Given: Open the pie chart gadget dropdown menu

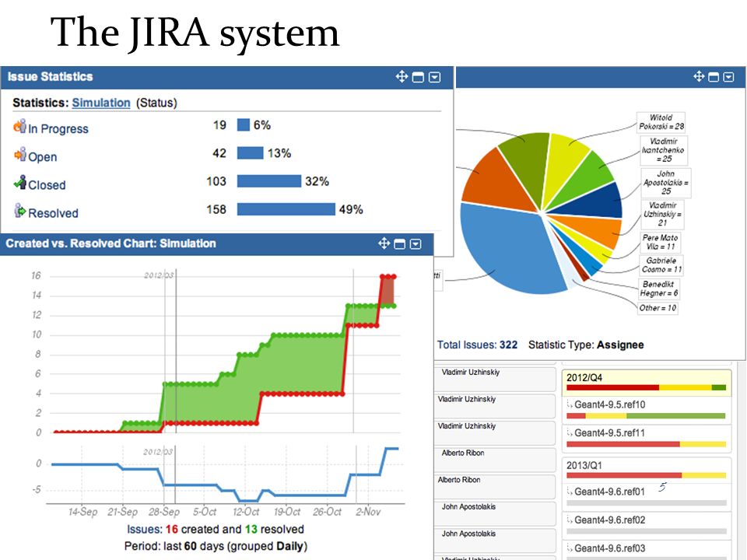Looking at the screenshot, I should [728, 77].
